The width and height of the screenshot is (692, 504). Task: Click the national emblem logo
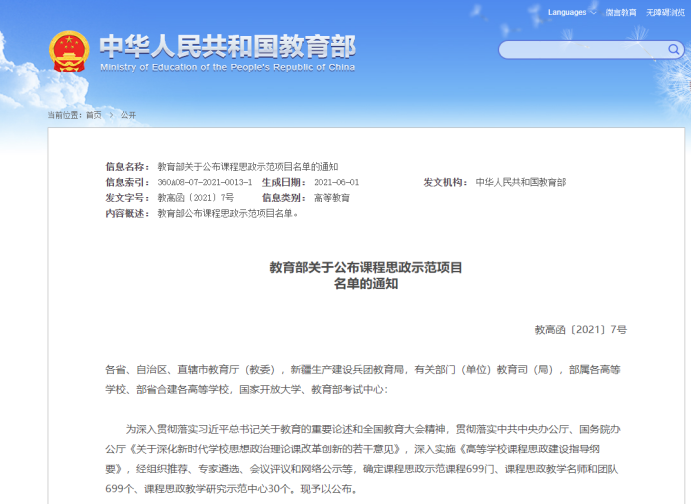click(69, 51)
